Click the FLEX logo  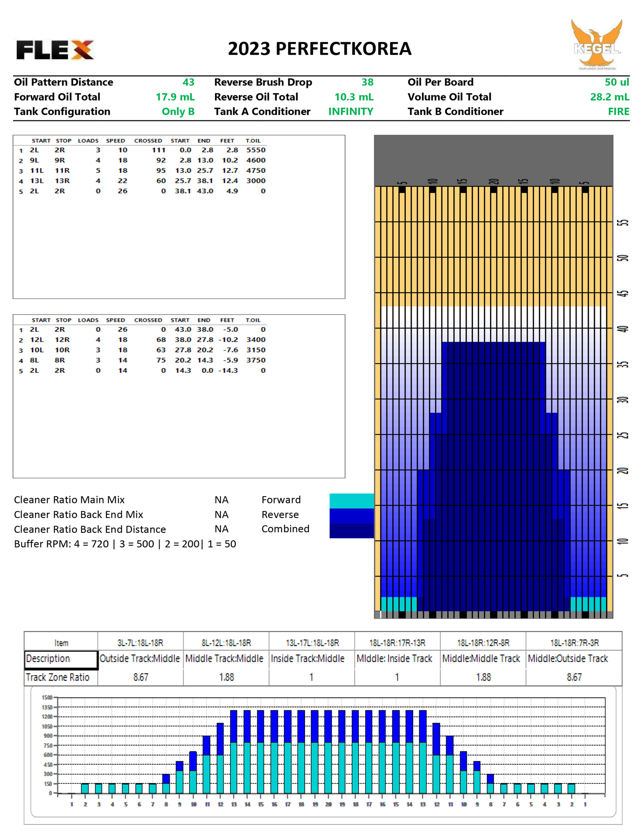click(55, 50)
